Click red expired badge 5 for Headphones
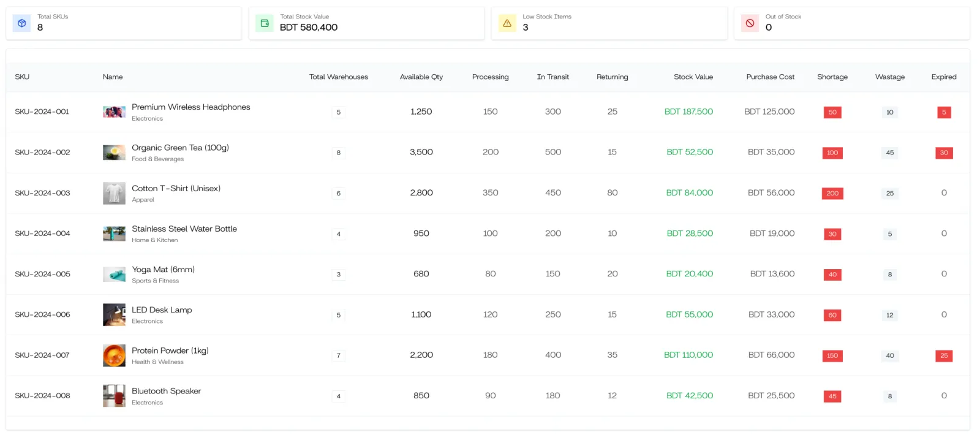Viewport: 980px width, 440px height. point(944,112)
